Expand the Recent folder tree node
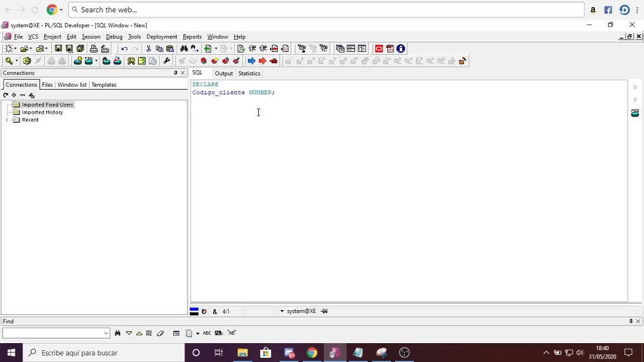Viewport: 644px width, 362px height. click(6, 120)
